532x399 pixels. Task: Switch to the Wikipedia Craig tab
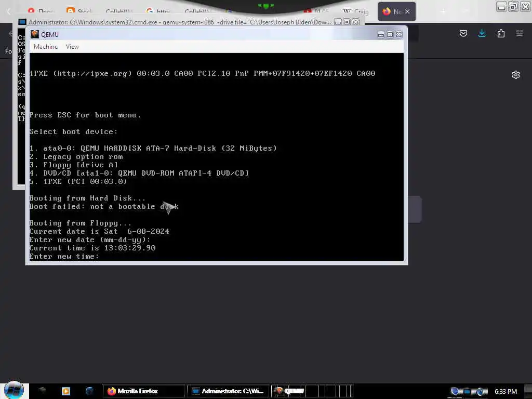(355, 11)
